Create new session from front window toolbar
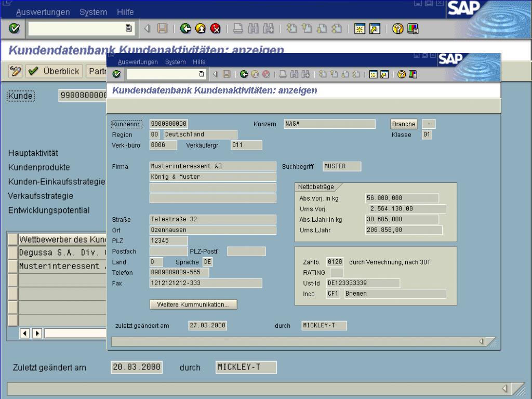532x399 pixels. click(x=373, y=74)
